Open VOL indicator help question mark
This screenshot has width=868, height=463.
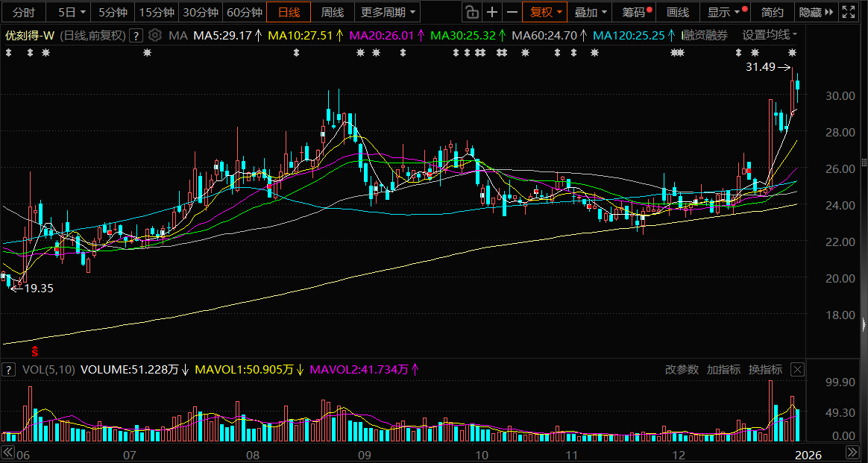9,370
